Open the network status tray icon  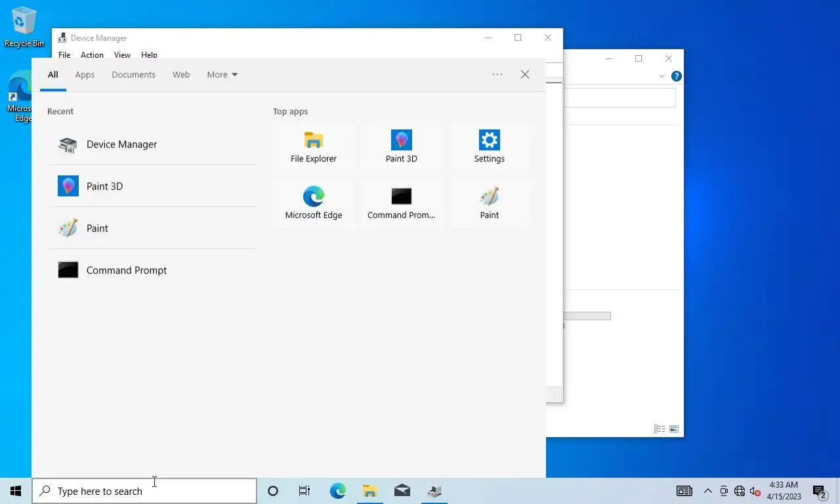click(x=740, y=491)
